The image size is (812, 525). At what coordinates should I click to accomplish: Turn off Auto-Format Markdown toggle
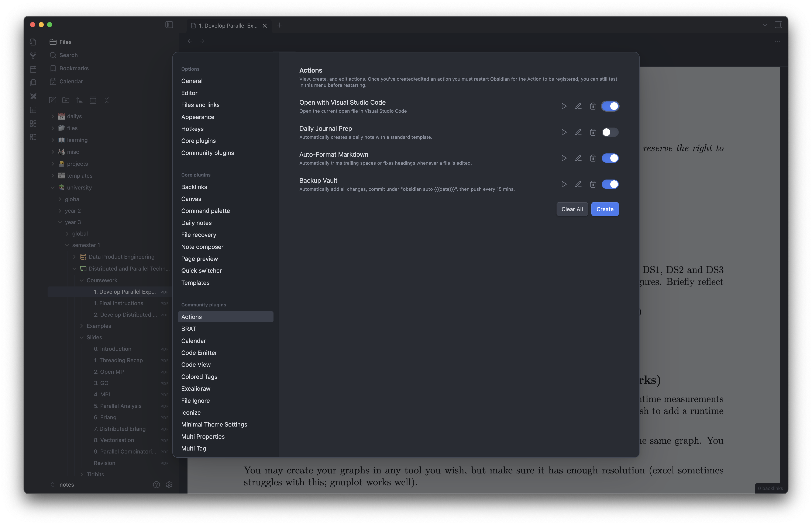coord(609,158)
